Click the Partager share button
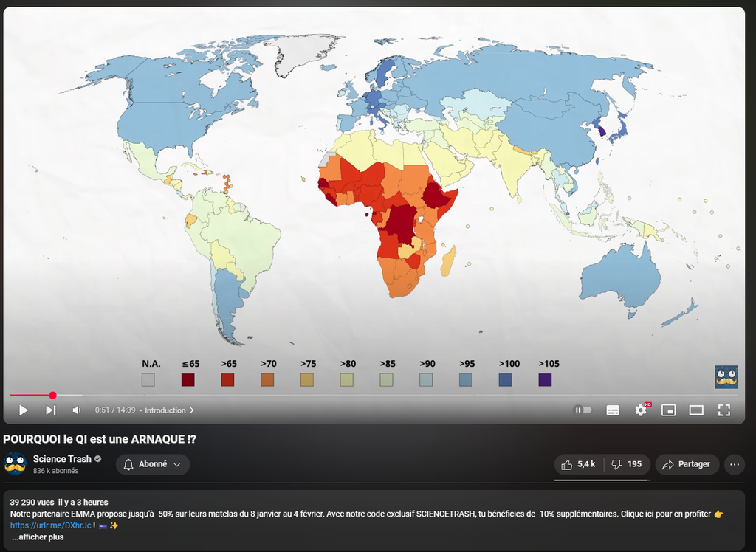Image resolution: width=756 pixels, height=552 pixels. coord(687,464)
